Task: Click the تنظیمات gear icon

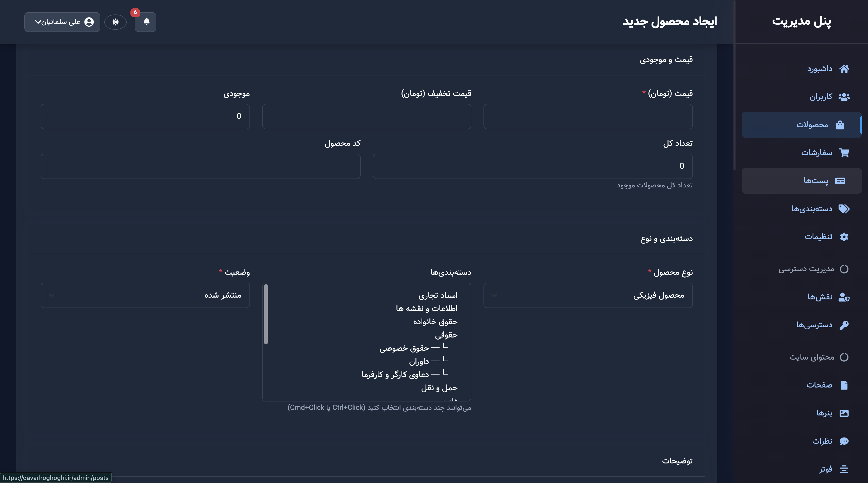Action: pyautogui.click(x=844, y=237)
